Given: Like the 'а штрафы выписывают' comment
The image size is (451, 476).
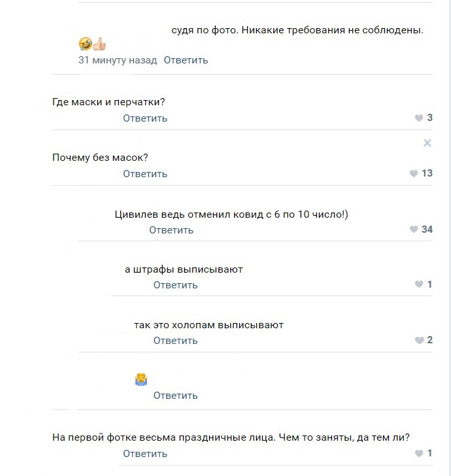Looking at the screenshot, I should pyautogui.click(x=419, y=284).
